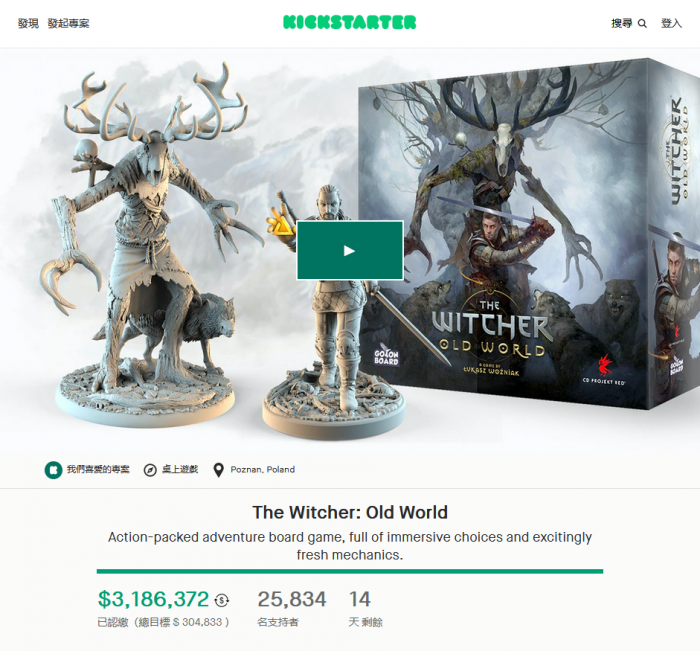Click the currency conversion icon beside $3,186,372
This screenshot has width=700, height=651.
pyautogui.click(x=221, y=600)
